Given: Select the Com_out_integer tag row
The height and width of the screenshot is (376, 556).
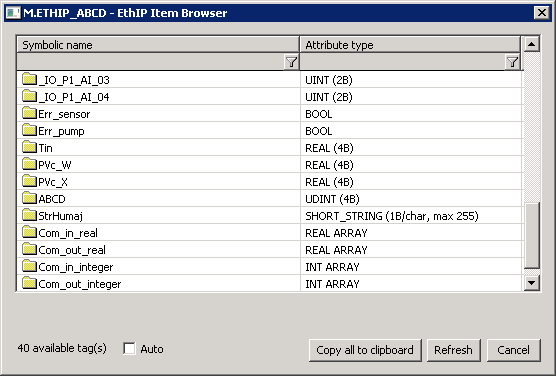Looking at the screenshot, I should (x=269, y=283).
